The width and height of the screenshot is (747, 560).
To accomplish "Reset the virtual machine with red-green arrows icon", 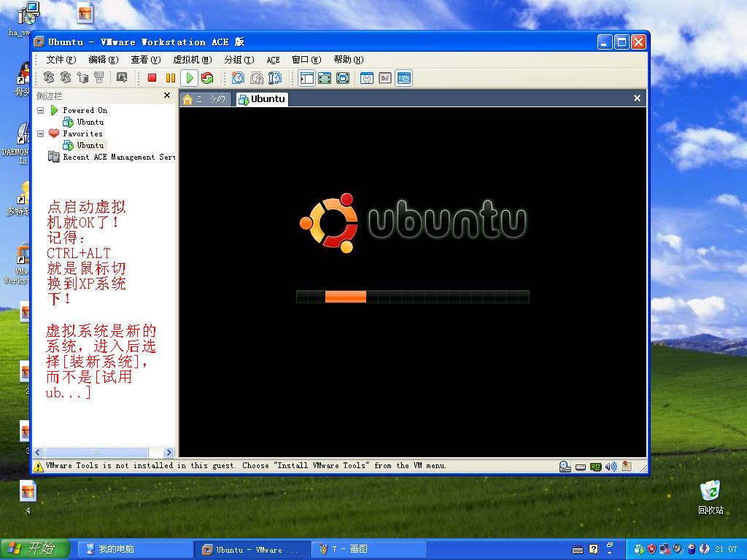I will click(207, 78).
